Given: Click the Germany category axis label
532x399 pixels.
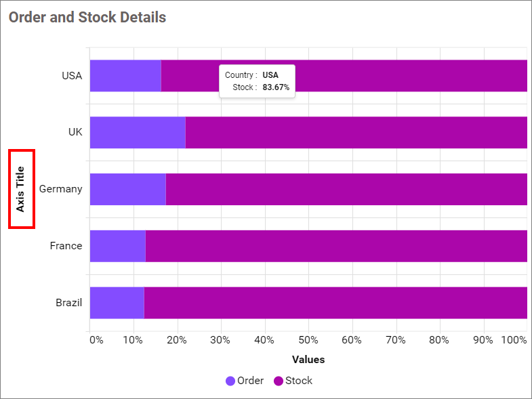Looking at the screenshot, I should pos(61,189).
